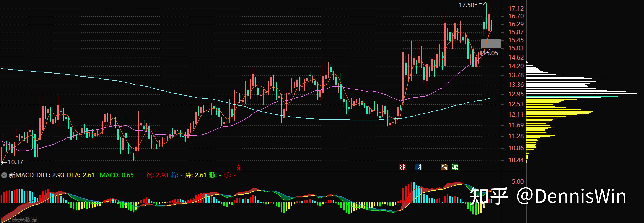This screenshot has height=223, width=644.
Task: Click the red 涨 event marker
Action: [x=402, y=167]
